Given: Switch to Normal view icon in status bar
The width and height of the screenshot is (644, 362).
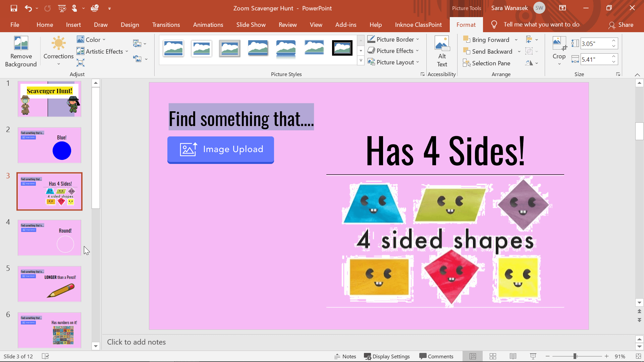Looking at the screenshot, I should 473,356.
